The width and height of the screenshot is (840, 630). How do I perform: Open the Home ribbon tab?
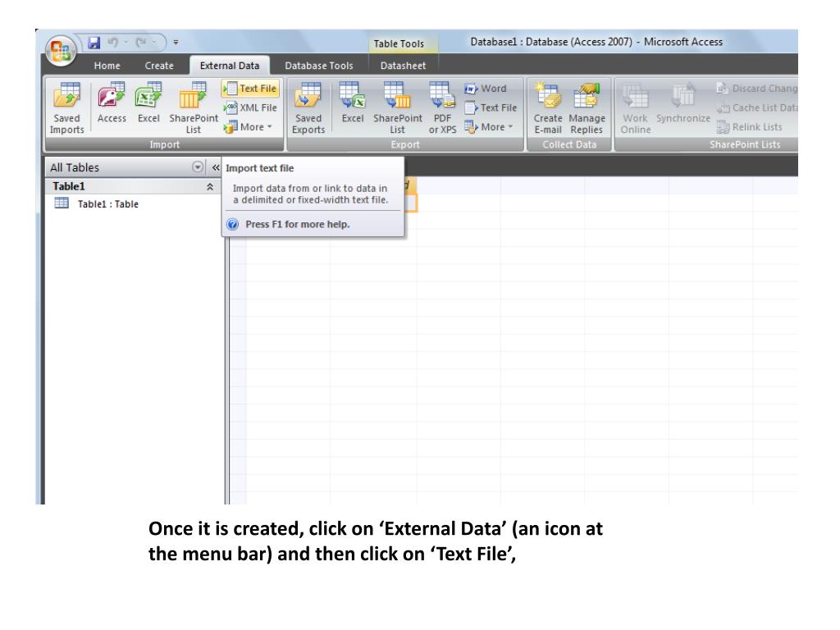pyautogui.click(x=107, y=66)
